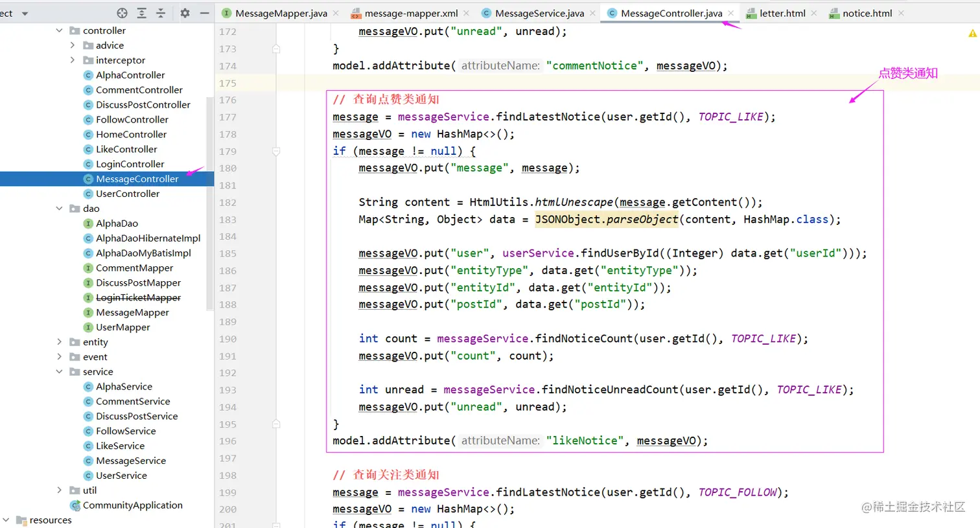Switch to message-mapper.xml tab
980x528 pixels.
point(405,13)
